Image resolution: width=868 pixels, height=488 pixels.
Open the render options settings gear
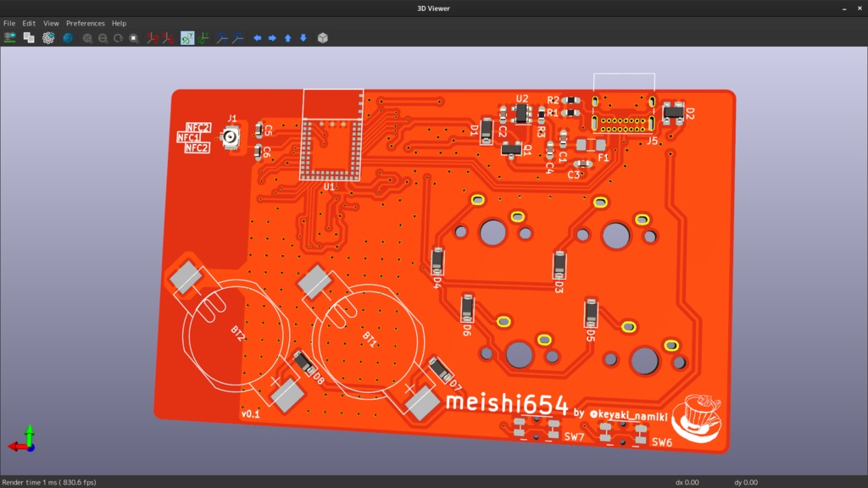point(48,36)
